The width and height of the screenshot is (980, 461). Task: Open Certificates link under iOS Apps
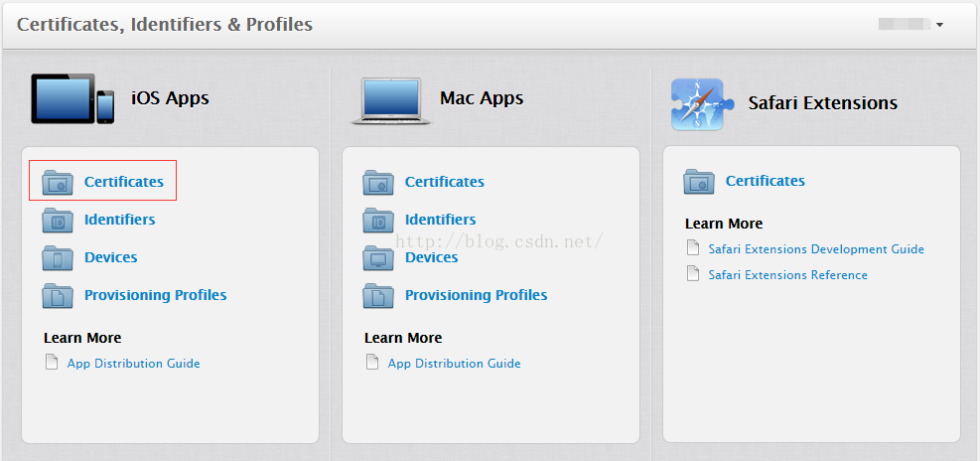coord(124,182)
